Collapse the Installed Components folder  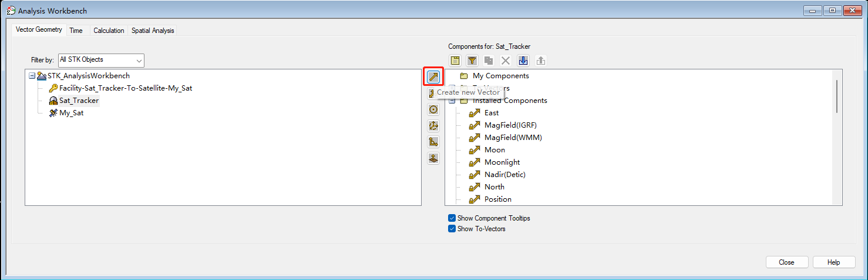[452, 101]
